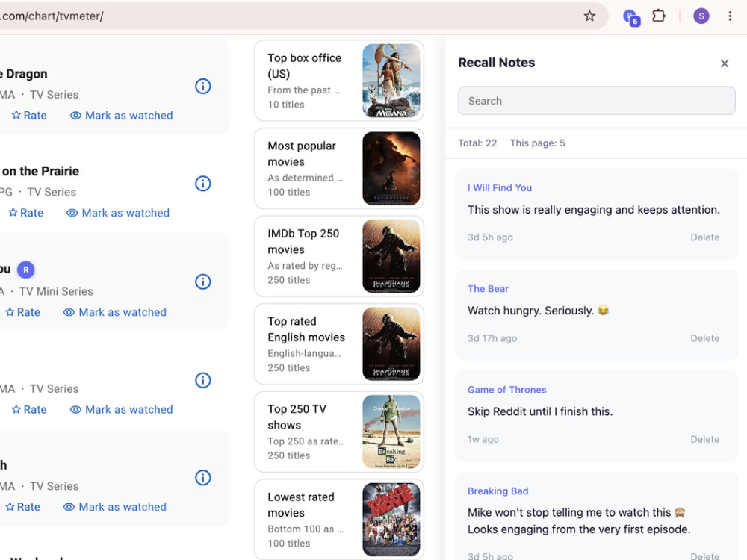Click the '3d 17h ago' timestamp
This screenshot has width=747, height=560.
tap(492, 338)
